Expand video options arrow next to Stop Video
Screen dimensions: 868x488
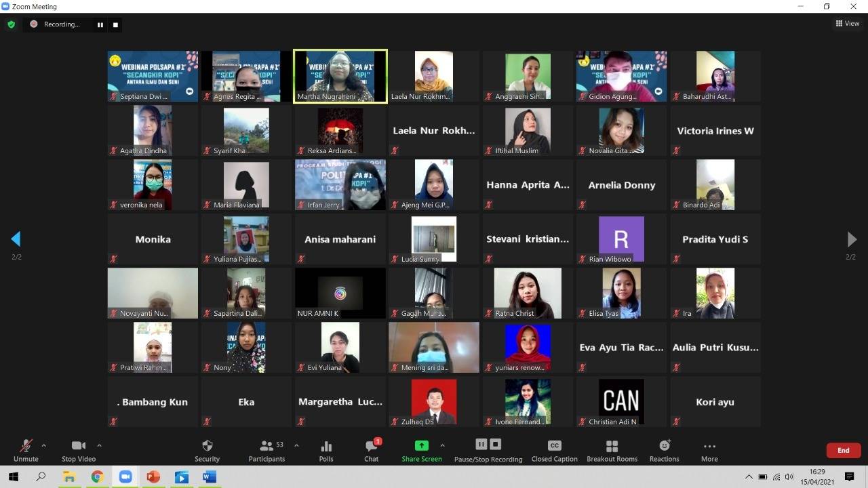tap(99, 445)
